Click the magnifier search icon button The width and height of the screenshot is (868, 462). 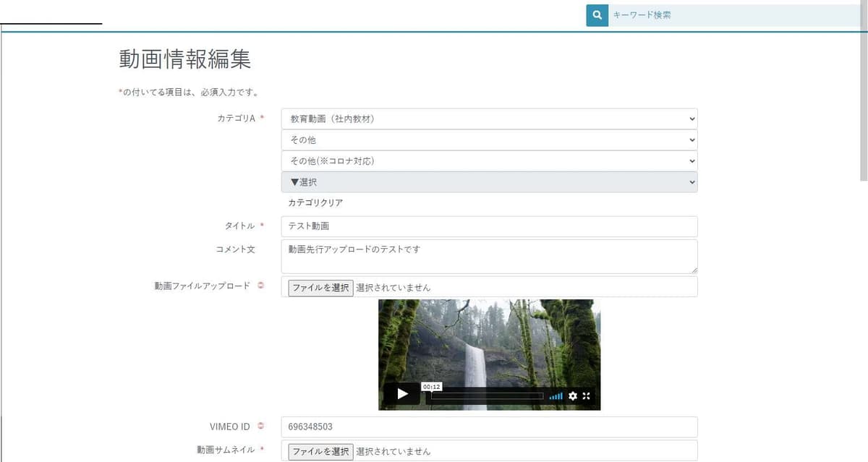pos(597,14)
